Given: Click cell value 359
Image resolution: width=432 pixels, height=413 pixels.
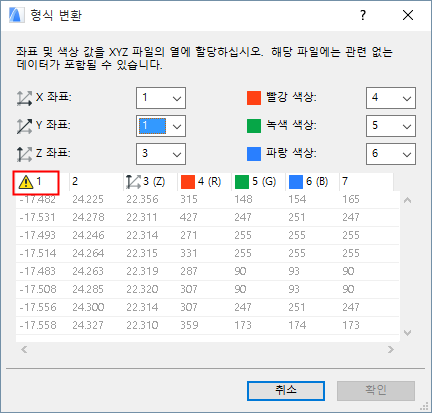Looking at the screenshot, I should (x=189, y=325).
